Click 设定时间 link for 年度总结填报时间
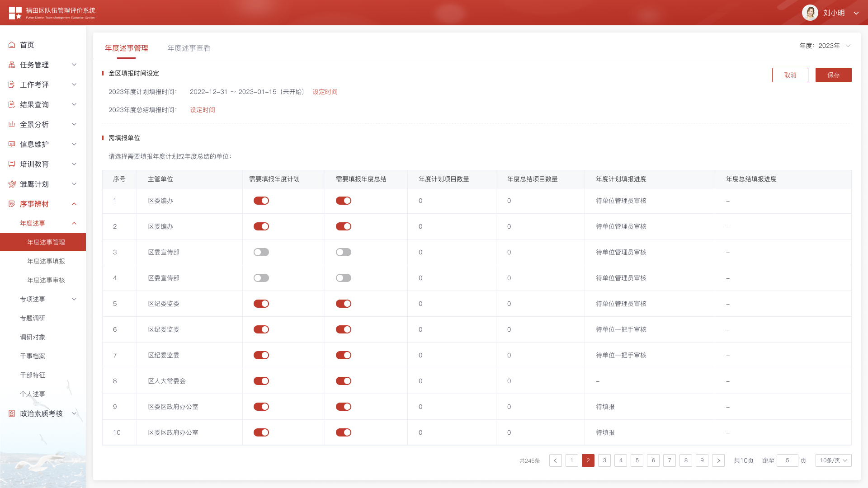Viewport: 868px width, 488px height. point(203,110)
